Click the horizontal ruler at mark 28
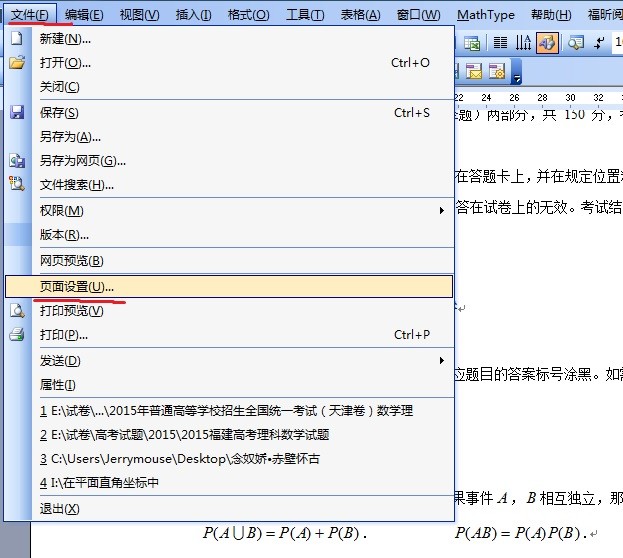This screenshot has height=558, width=623. click(542, 97)
